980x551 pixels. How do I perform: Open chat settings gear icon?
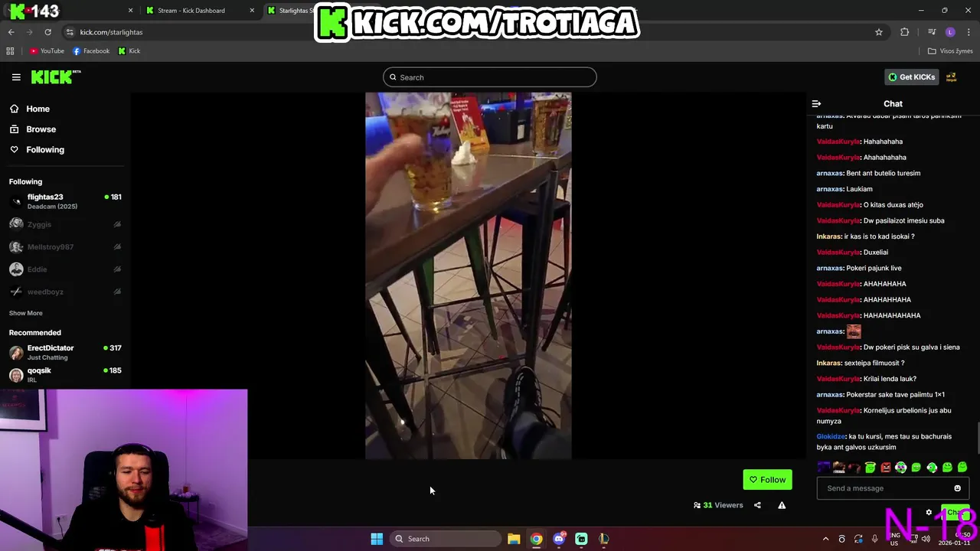[x=929, y=513]
